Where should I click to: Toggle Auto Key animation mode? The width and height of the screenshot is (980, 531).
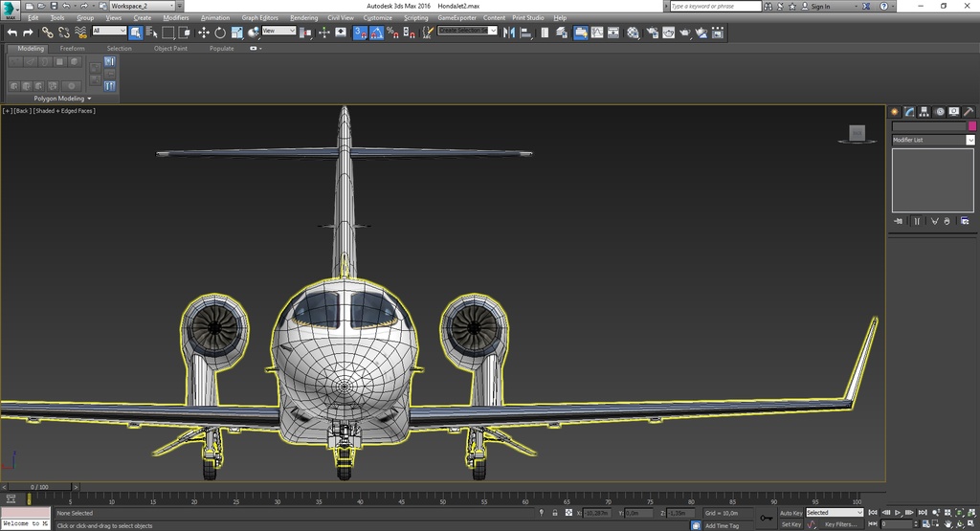click(791, 513)
